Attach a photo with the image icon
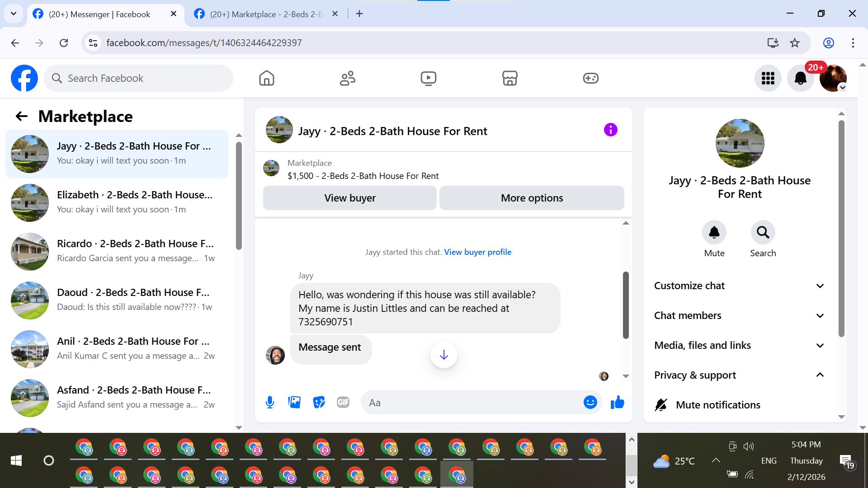This screenshot has width=868, height=488. coord(294,402)
